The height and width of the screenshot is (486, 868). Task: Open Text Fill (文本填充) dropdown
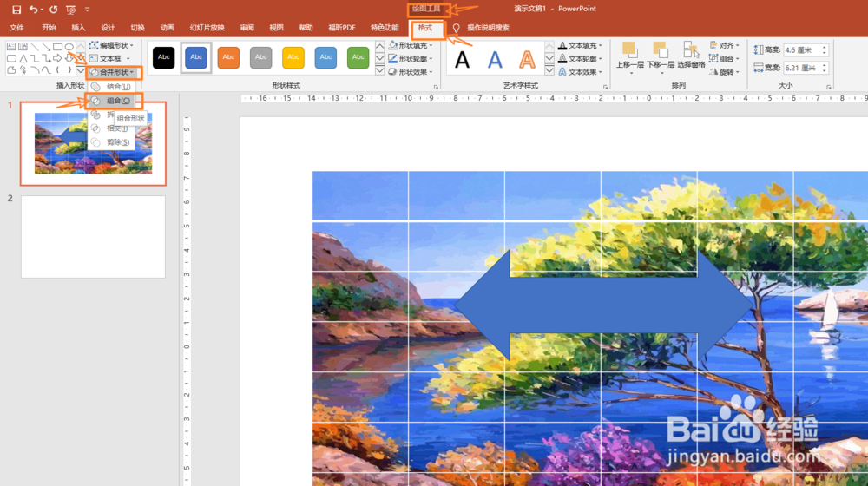580,45
